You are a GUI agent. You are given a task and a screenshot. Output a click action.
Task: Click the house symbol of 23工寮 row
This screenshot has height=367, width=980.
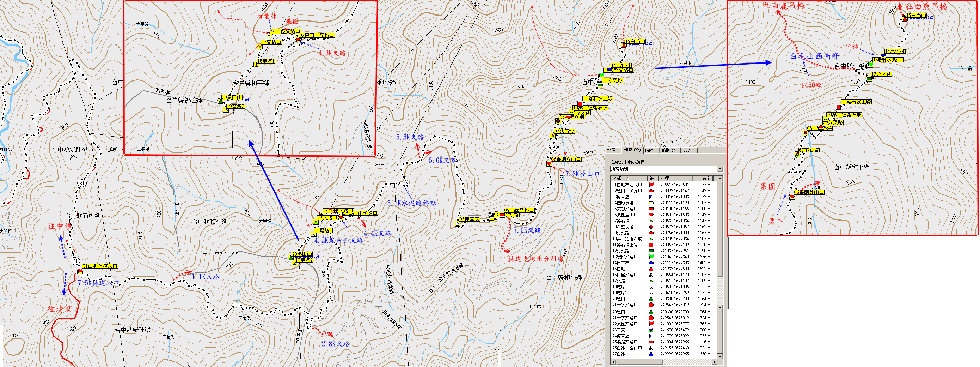point(651,330)
